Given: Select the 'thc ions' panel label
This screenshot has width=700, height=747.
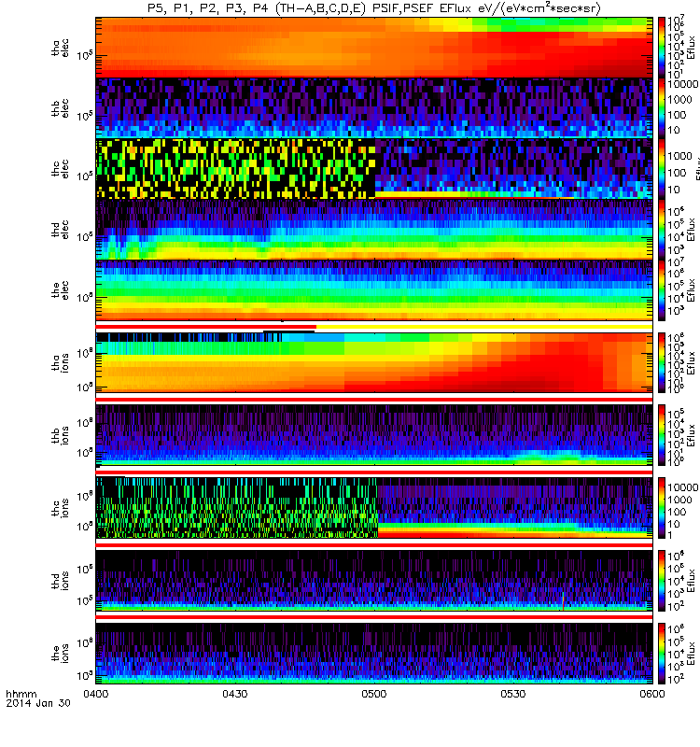Looking at the screenshot, I should click(x=60, y=508).
